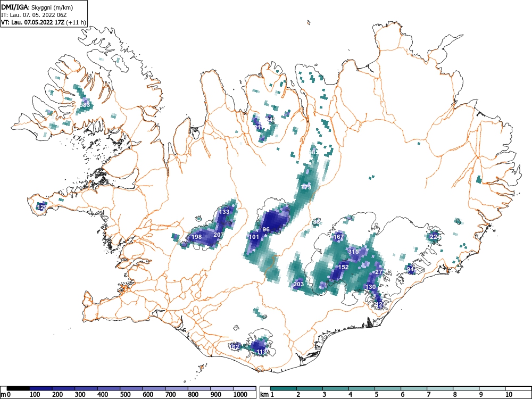Click the '203' visibility value on the map

(298, 284)
